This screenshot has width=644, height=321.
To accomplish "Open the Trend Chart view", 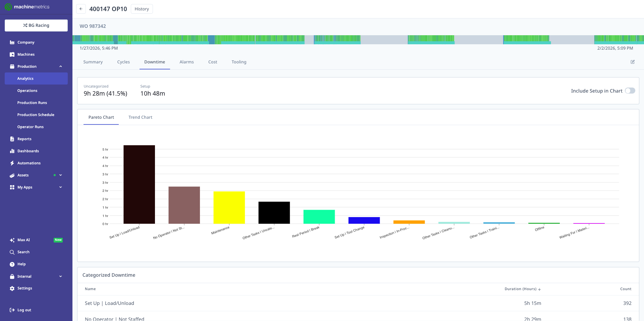I will click(x=140, y=117).
